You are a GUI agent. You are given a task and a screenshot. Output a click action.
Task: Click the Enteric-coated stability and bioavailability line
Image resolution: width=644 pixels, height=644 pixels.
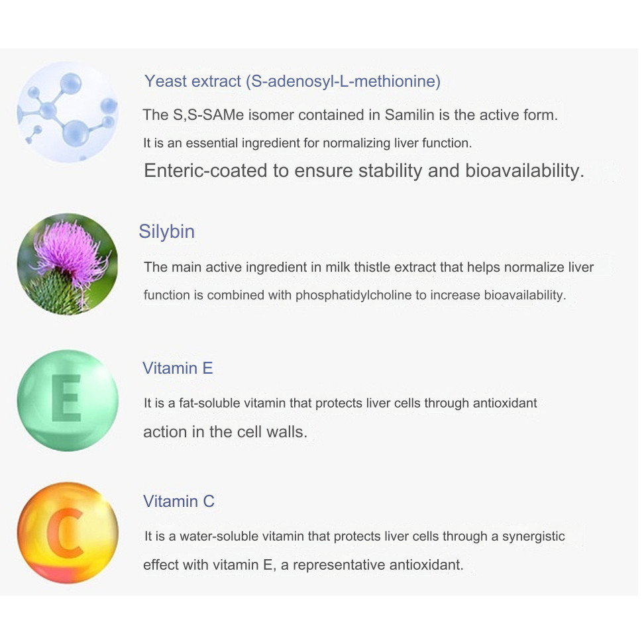pos(364,170)
